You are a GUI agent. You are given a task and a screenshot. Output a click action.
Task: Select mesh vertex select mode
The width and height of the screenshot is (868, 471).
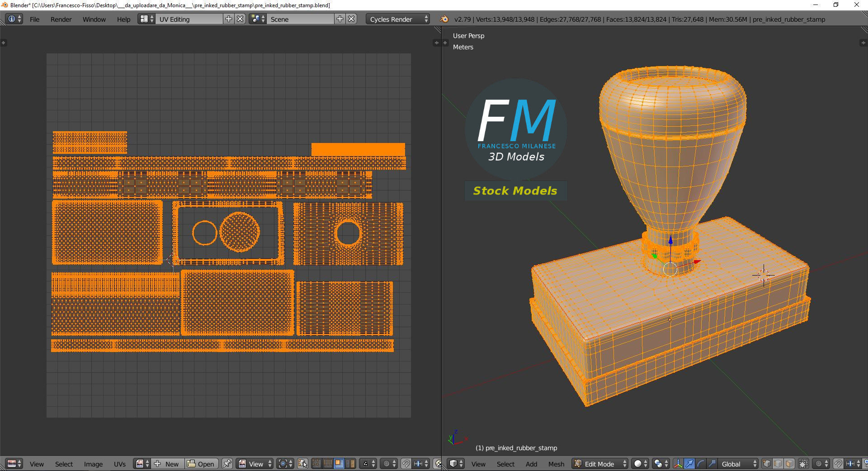coord(767,464)
